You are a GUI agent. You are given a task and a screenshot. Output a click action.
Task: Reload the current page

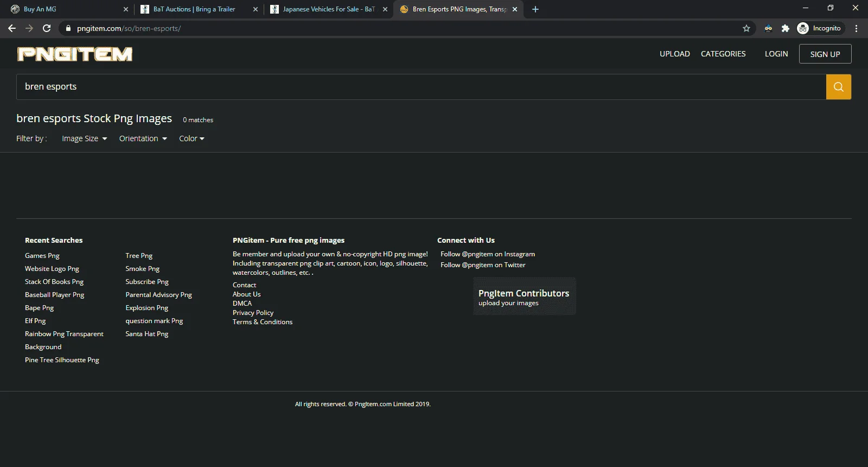[47, 28]
